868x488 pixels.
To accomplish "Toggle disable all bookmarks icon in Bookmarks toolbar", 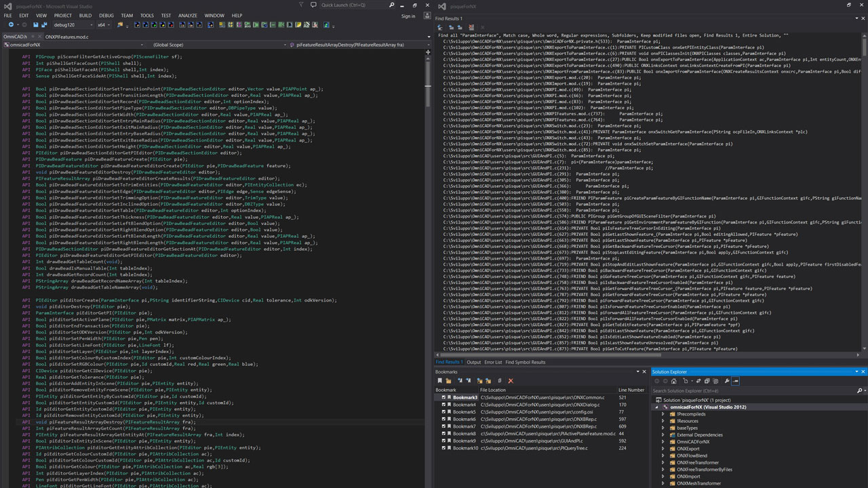I will coord(499,381).
